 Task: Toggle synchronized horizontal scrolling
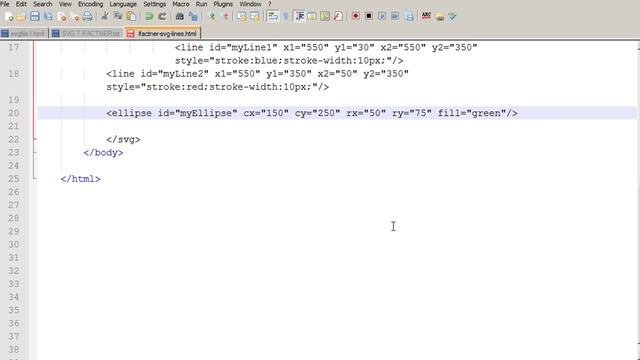pos(255,16)
